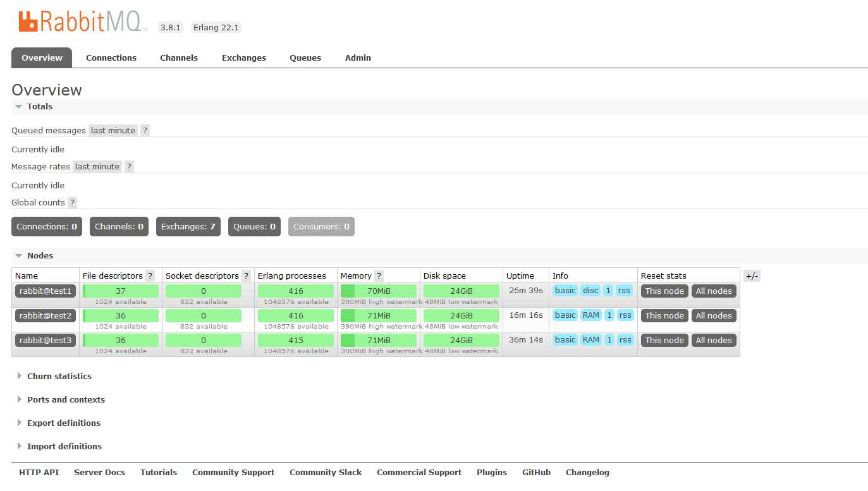Open the HTTP API link

tap(39, 473)
